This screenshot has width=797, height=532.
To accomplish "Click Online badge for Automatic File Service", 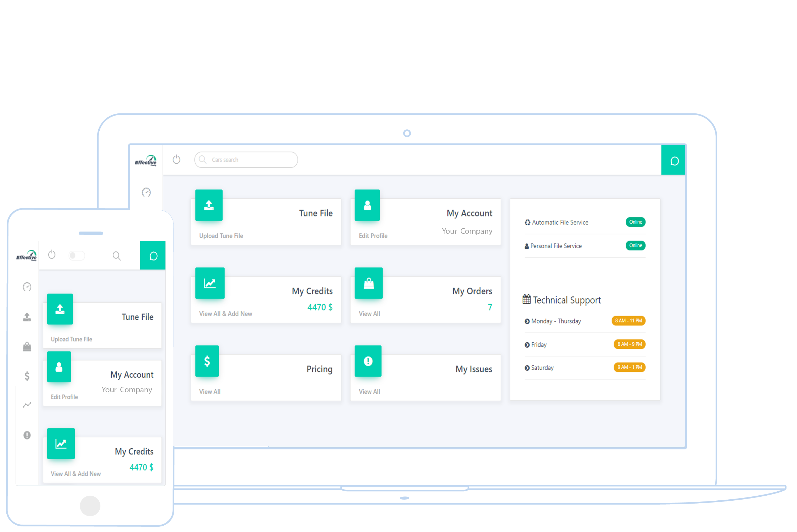I will [x=635, y=222].
